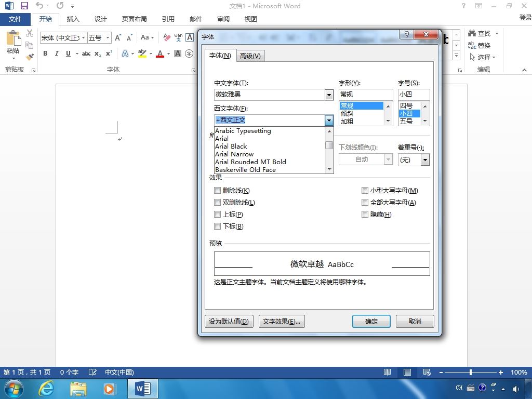
Task: Click the Phonetic Guide wén icon
Action: [178, 37]
